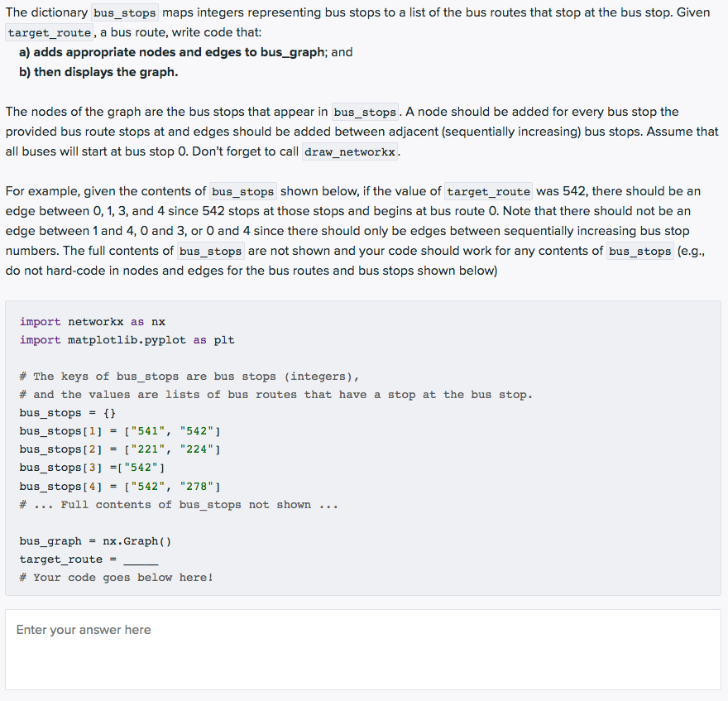
Task: Click the "import matplotlib.pyplot as plt" line
Action: (127, 340)
